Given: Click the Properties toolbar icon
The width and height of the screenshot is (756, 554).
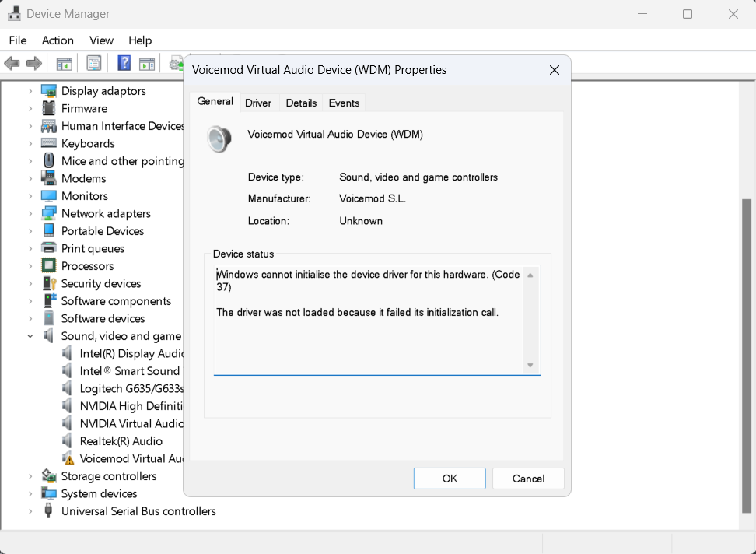Looking at the screenshot, I should pos(94,64).
